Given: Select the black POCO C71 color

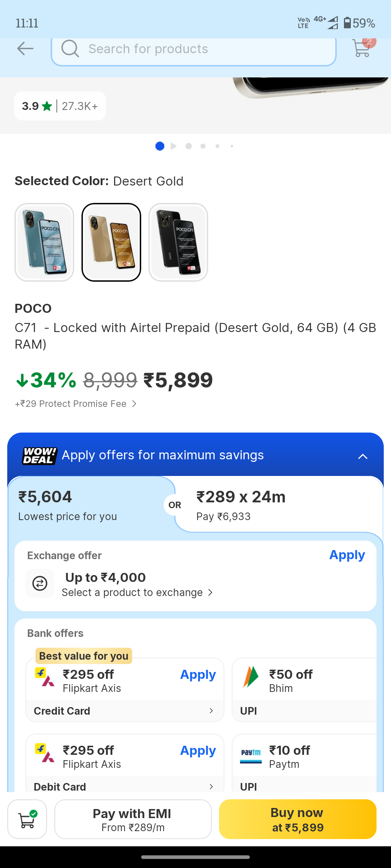Looking at the screenshot, I should click(178, 242).
